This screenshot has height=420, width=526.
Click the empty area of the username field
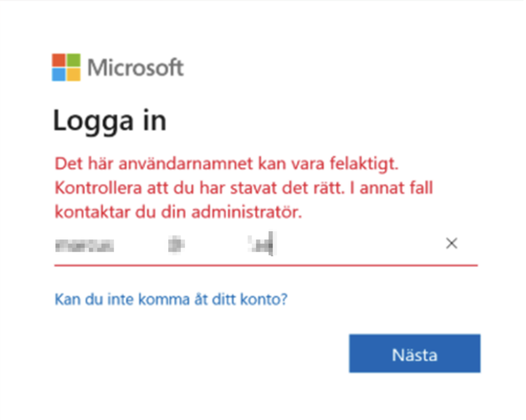coord(359,244)
